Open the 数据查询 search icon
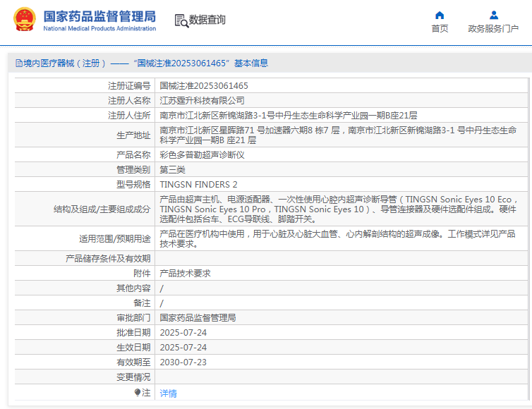The width and height of the screenshot is (532, 409). pyautogui.click(x=181, y=20)
